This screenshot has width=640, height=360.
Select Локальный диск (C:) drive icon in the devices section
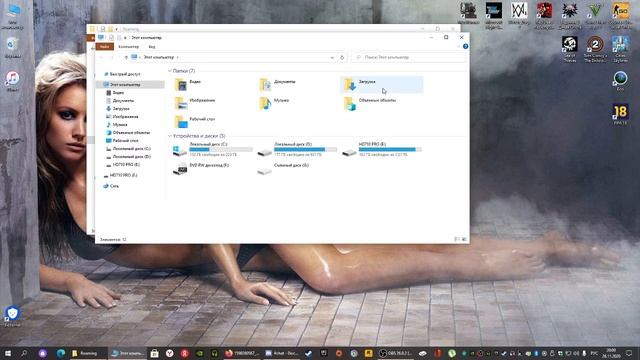(180, 151)
